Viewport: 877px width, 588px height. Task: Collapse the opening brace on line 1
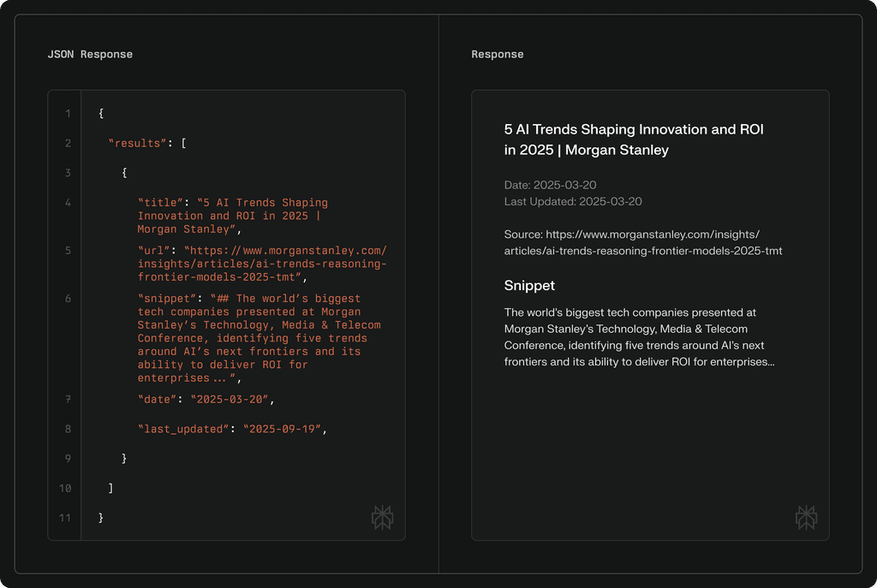(x=100, y=113)
